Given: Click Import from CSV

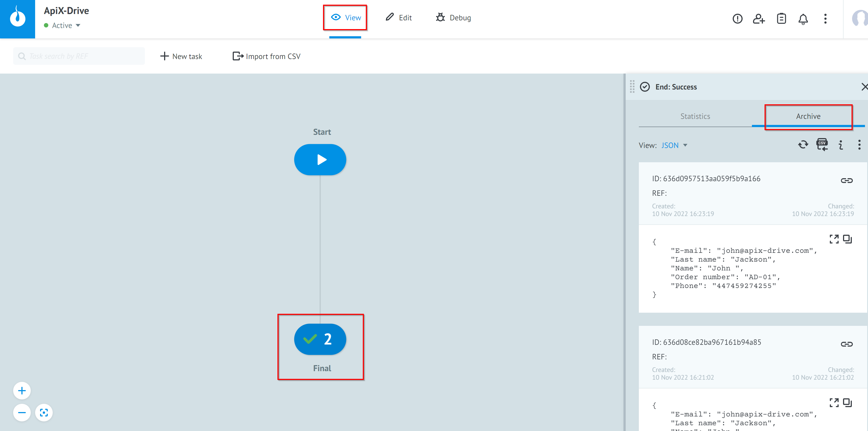Looking at the screenshot, I should pyautogui.click(x=266, y=56).
